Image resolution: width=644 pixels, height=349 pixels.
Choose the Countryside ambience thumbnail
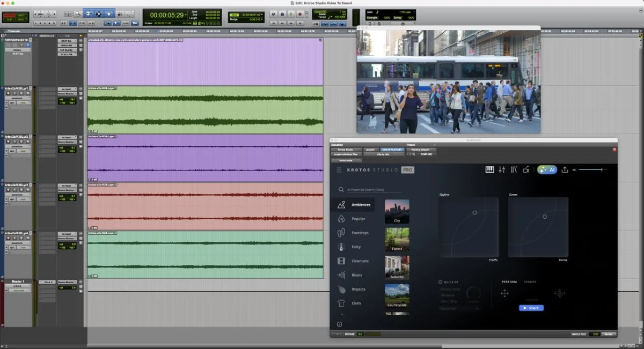point(397,295)
